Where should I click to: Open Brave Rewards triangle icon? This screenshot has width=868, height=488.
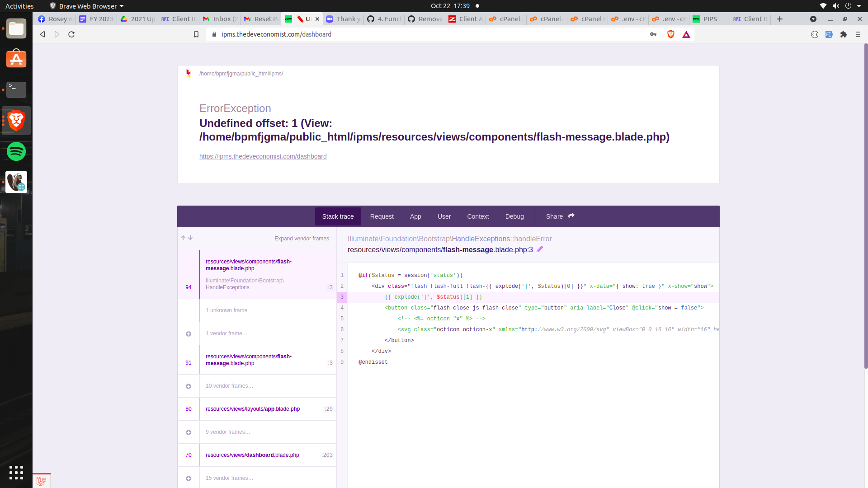[686, 34]
